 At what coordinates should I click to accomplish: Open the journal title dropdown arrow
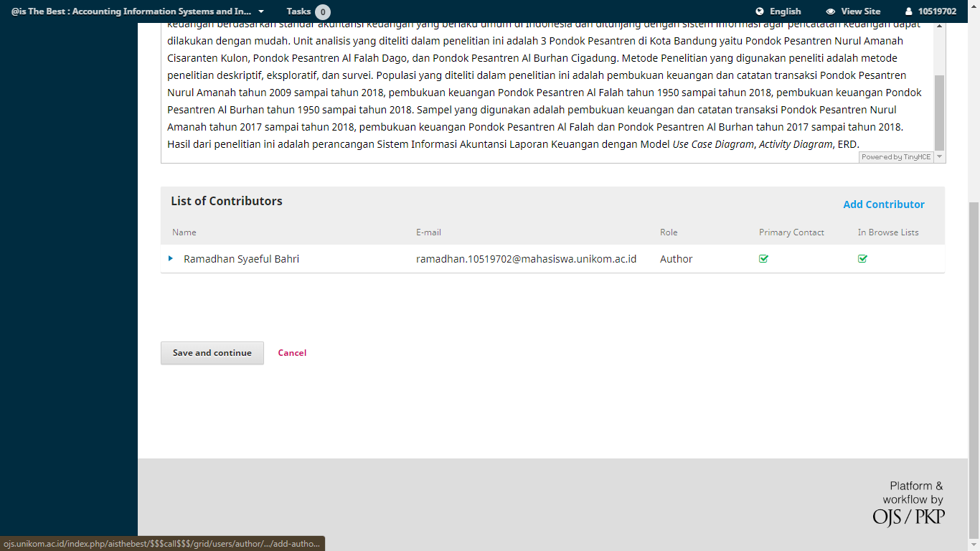coord(260,11)
